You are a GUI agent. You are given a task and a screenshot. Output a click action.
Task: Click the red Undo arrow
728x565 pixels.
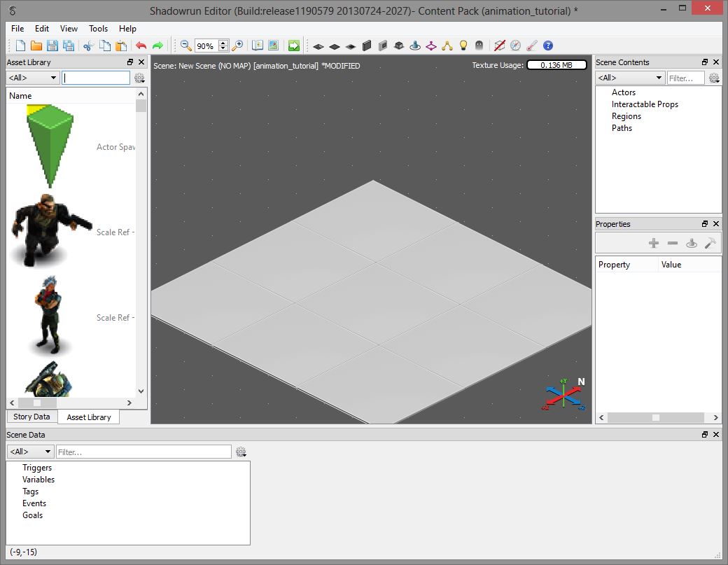tap(141, 46)
